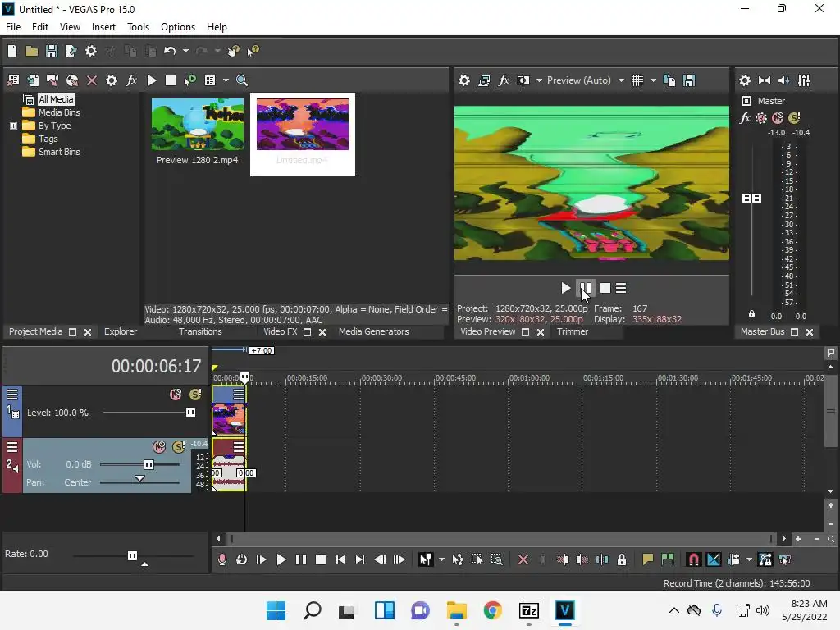Copy snapshot to clipboard in preview toolbar
This screenshot has width=840, height=630.
[x=669, y=80]
